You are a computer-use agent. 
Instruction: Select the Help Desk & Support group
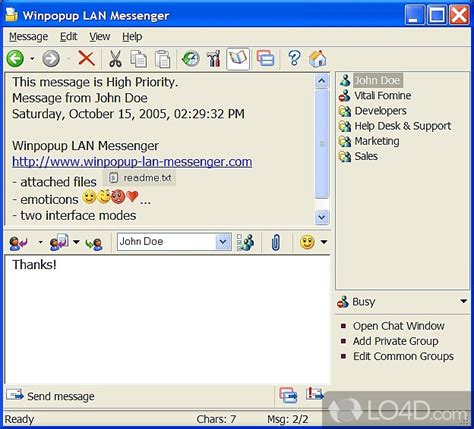point(395,126)
